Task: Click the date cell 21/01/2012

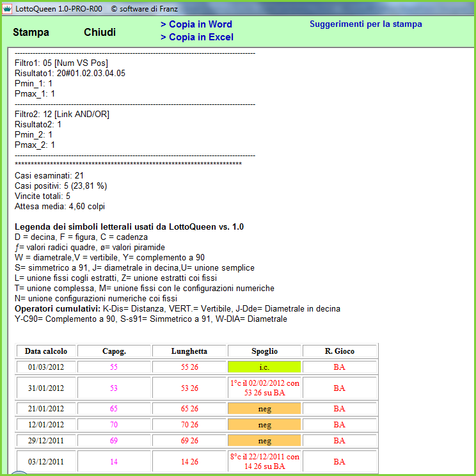Action: pos(46,408)
